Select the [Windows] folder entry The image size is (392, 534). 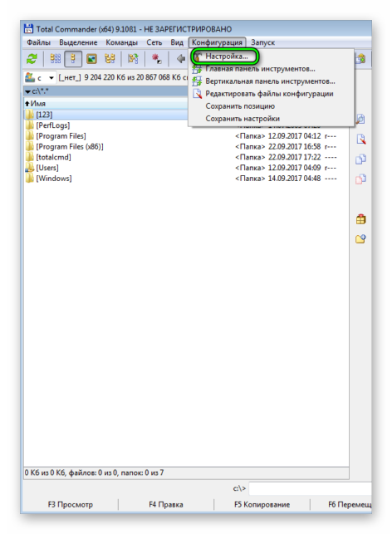click(x=54, y=178)
